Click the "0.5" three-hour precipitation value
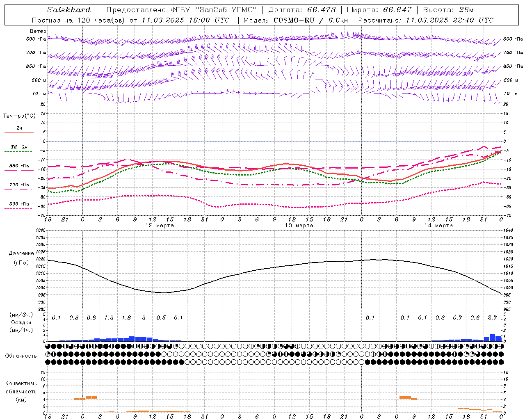The width and height of the screenshot is (525, 420). [161, 317]
